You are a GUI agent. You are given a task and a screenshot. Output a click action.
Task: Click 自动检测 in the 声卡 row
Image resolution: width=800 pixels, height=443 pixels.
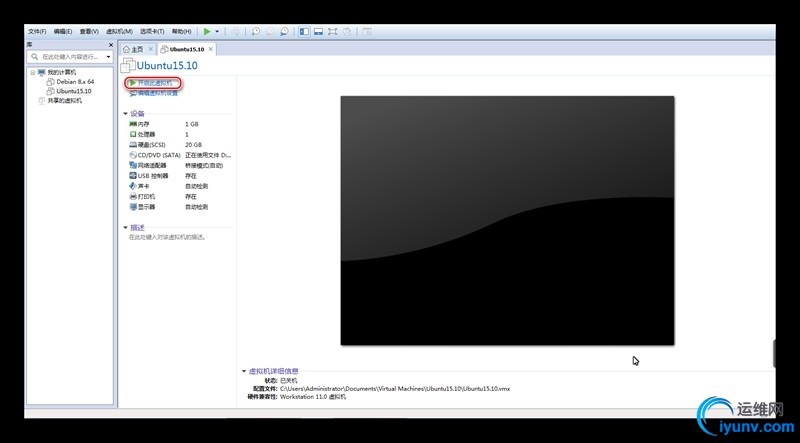(196, 186)
